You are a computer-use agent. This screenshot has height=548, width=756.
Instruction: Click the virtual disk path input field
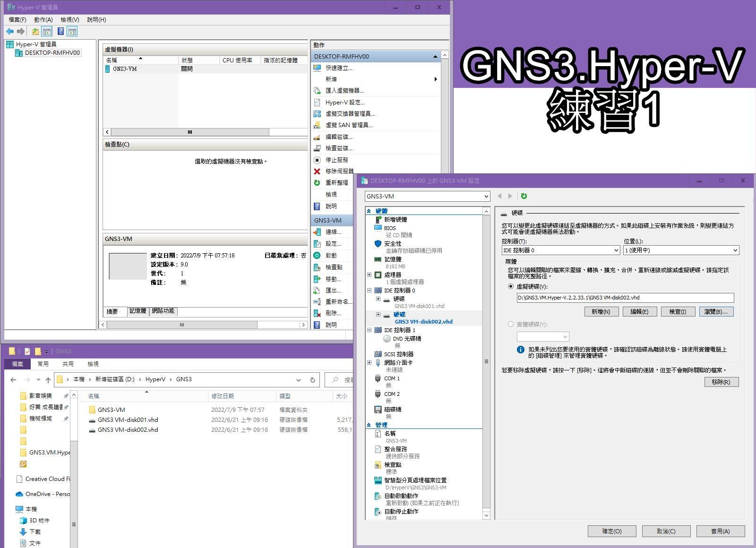click(x=625, y=298)
